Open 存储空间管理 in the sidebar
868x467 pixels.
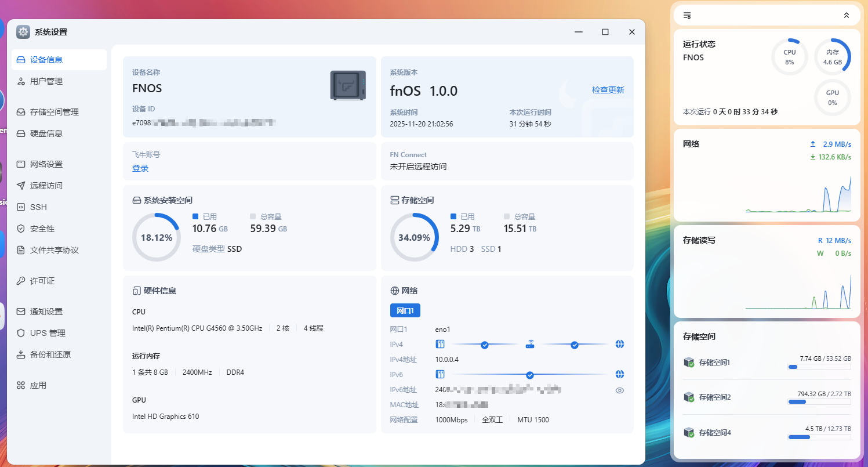(x=54, y=112)
